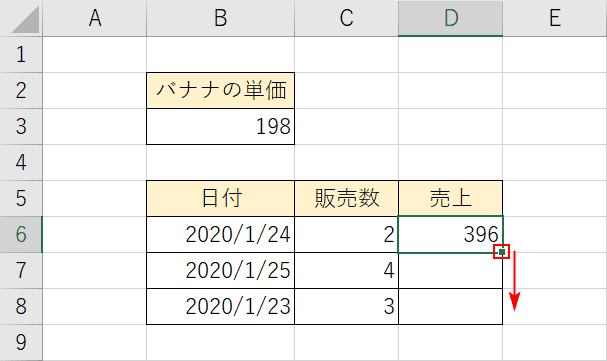
Task: Select column A header
Action: [x=95, y=18]
